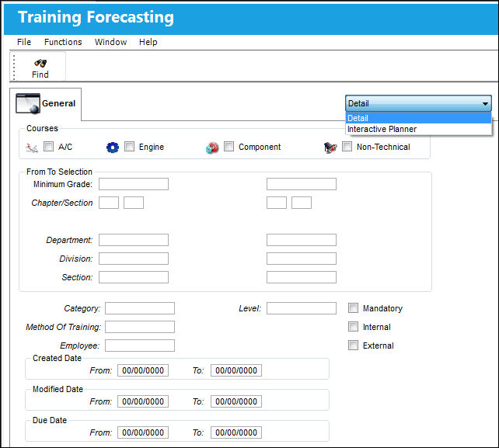Tick the Component courses checkbox
The height and width of the screenshot is (448, 499).
click(229, 147)
